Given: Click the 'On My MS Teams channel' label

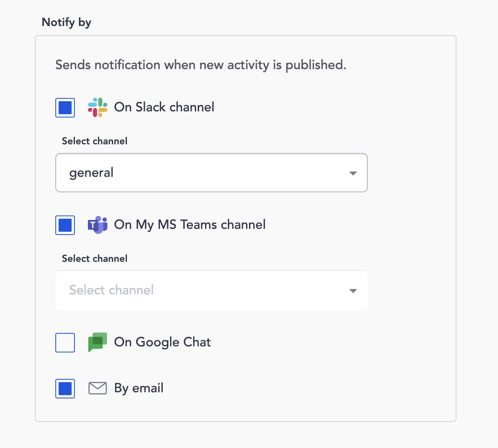Looking at the screenshot, I should tap(190, 225).
